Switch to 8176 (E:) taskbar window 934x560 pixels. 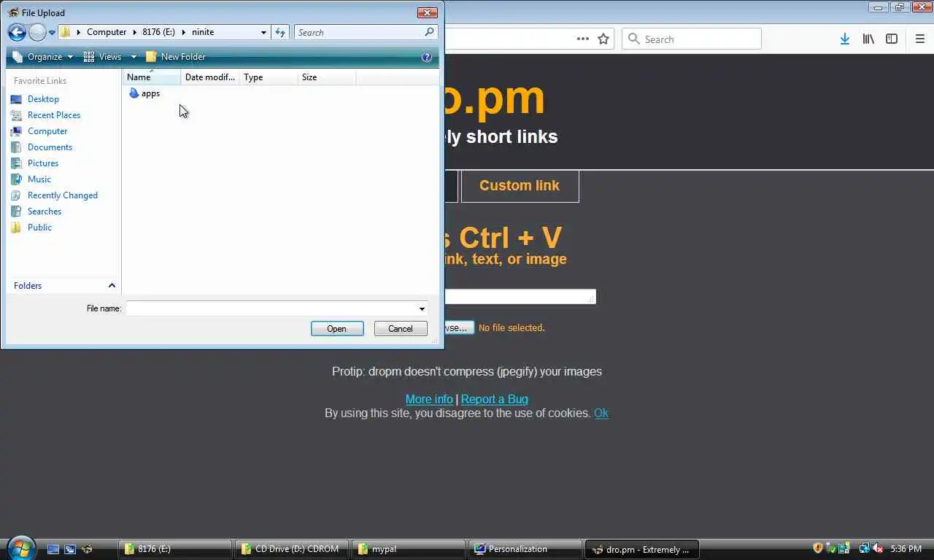[175, 549]
